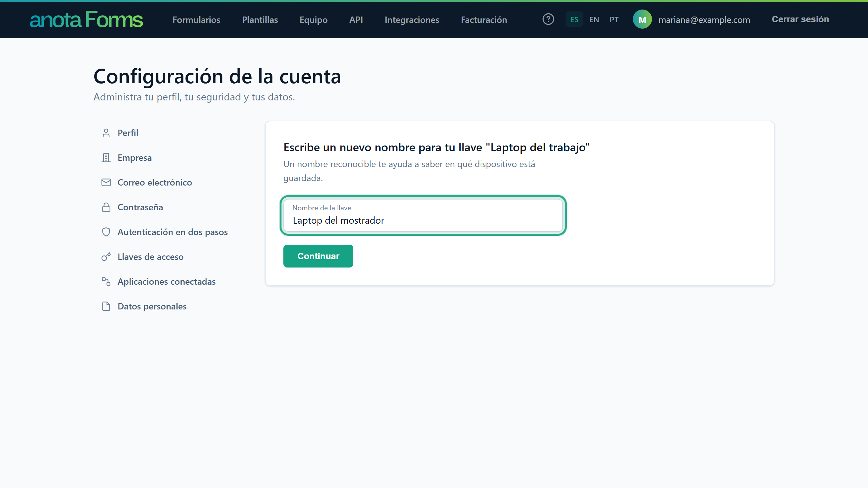868x488 pixels.
Task: Open Aplicaciones conectadas settings
Action: tap(166, 282)
